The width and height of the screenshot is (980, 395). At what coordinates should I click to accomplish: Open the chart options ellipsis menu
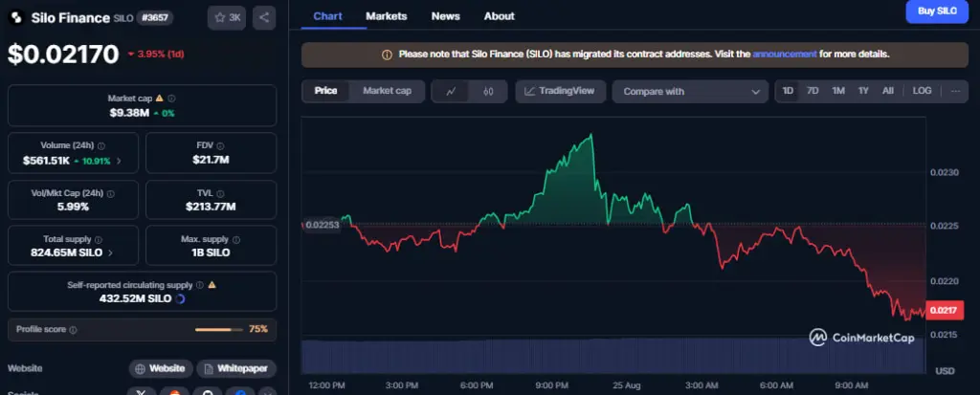click(956, 91)
